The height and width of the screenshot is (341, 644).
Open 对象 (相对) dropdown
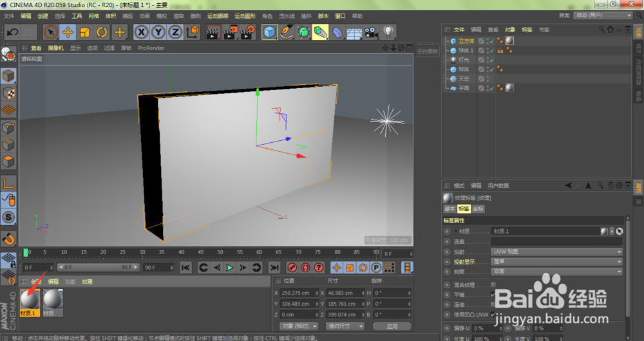click(299, 326)
